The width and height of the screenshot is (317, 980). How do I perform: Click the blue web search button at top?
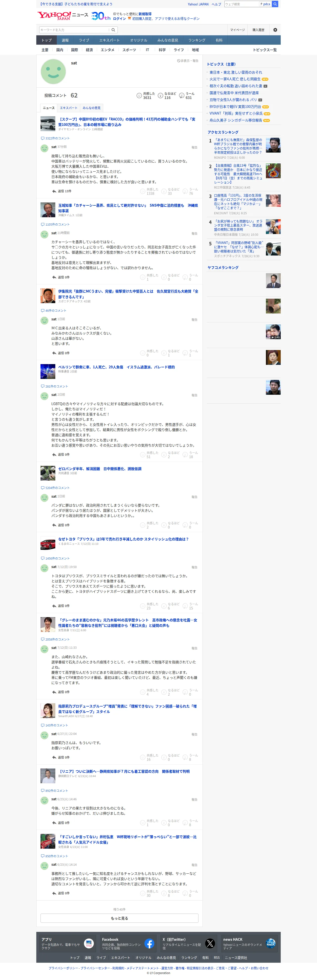275,4
